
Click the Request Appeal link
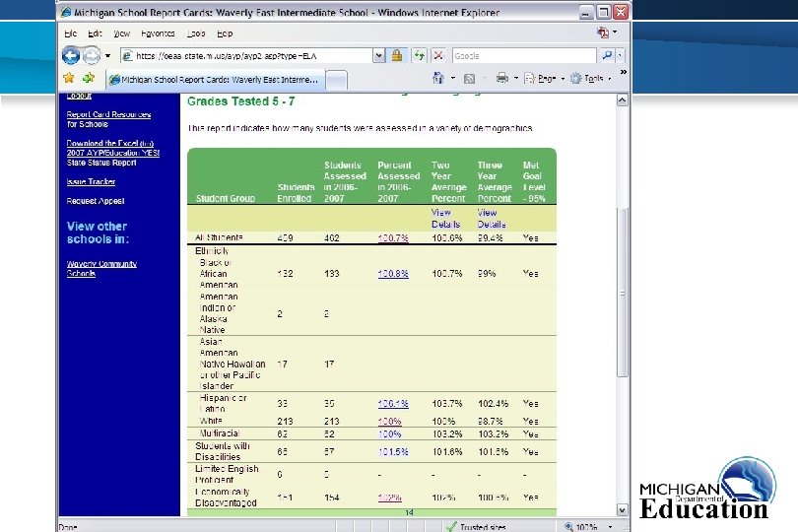coord(96,201)
